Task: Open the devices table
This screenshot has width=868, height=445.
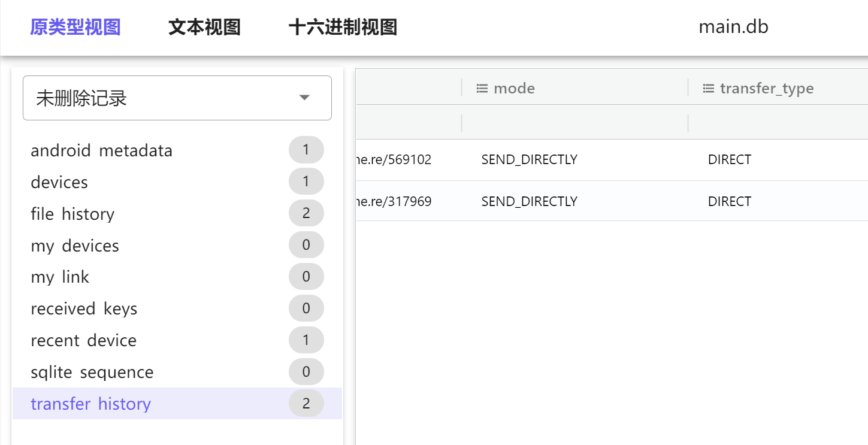Action: 59,182
